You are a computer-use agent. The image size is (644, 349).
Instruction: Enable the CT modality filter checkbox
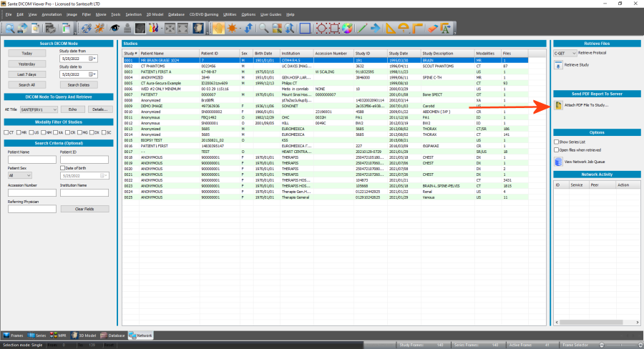[x=7, y=132]
